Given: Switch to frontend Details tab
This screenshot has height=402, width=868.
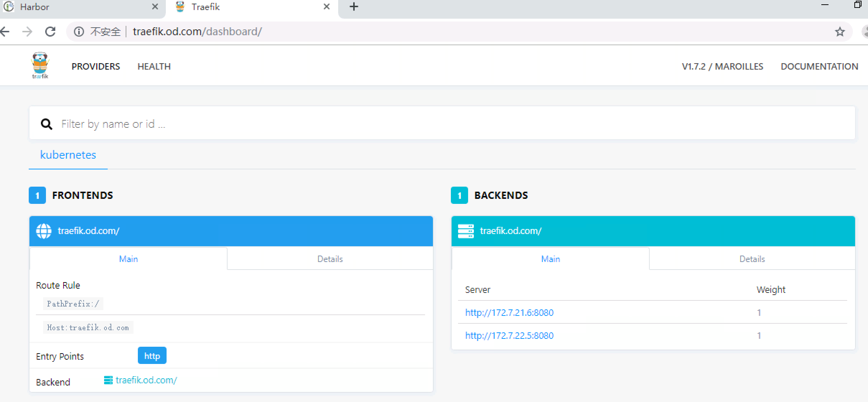Looking at the screenshot, I should click(330, 259).
